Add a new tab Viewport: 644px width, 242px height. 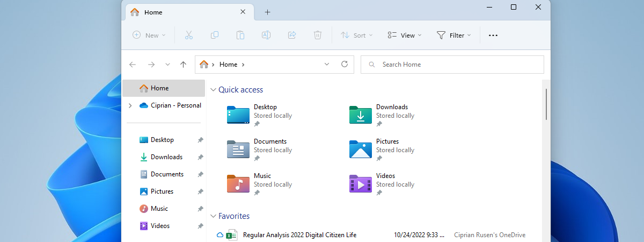click(267, 12)
